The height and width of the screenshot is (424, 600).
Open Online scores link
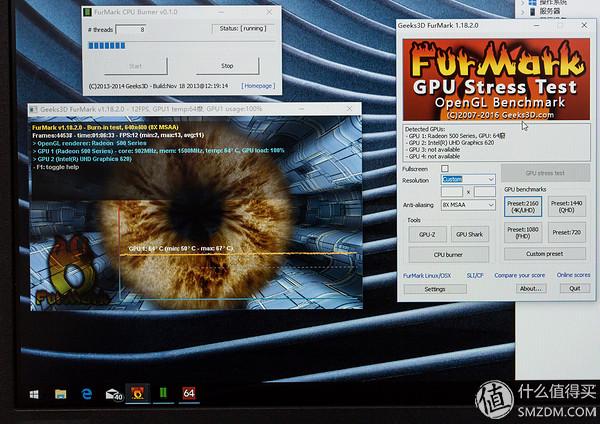click(573, 275)
